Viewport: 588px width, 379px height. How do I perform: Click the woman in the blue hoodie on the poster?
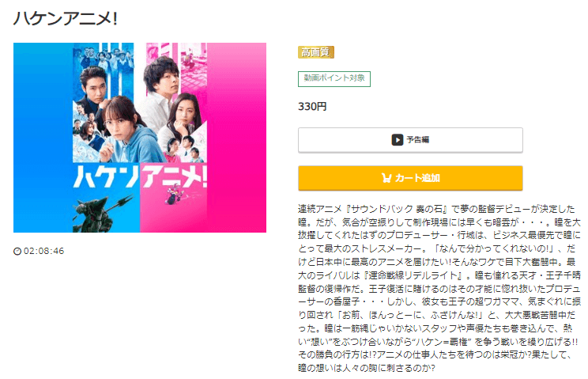(x=126, y=130)
